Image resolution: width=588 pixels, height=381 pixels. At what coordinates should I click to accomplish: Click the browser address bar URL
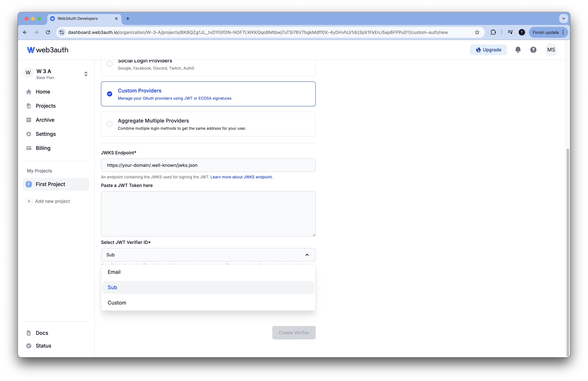click(258, 32)
